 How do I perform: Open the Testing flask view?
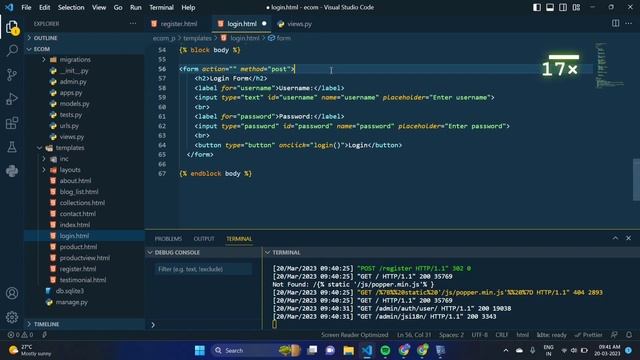coord(12,147)
